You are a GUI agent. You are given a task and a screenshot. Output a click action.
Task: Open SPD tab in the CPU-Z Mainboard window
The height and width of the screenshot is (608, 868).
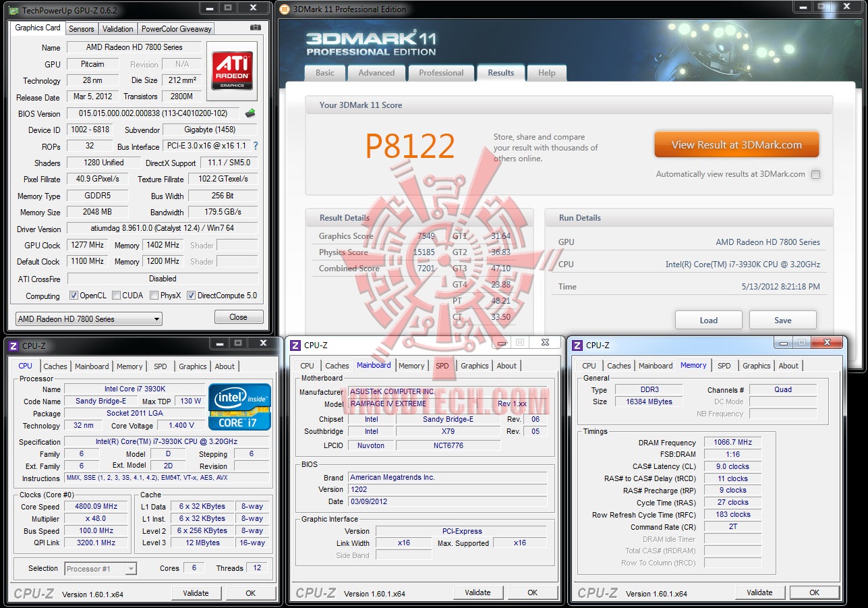442,366
